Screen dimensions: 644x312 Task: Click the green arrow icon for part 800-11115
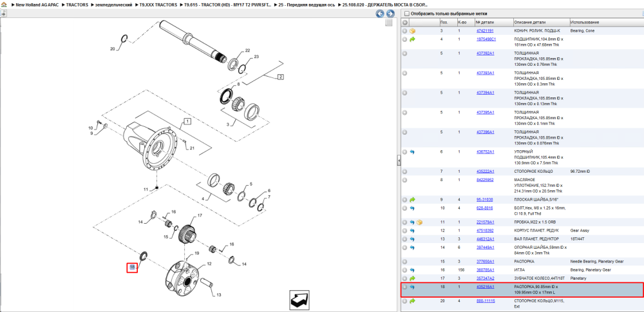coord(412,301)
